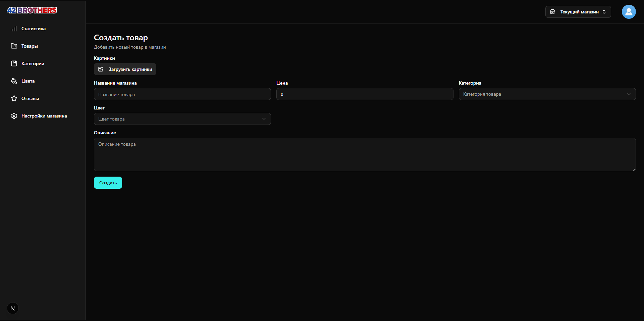Click the Товары sidebar icon
Viewport: 644px width, 321px height.
[x=14, y=46]
